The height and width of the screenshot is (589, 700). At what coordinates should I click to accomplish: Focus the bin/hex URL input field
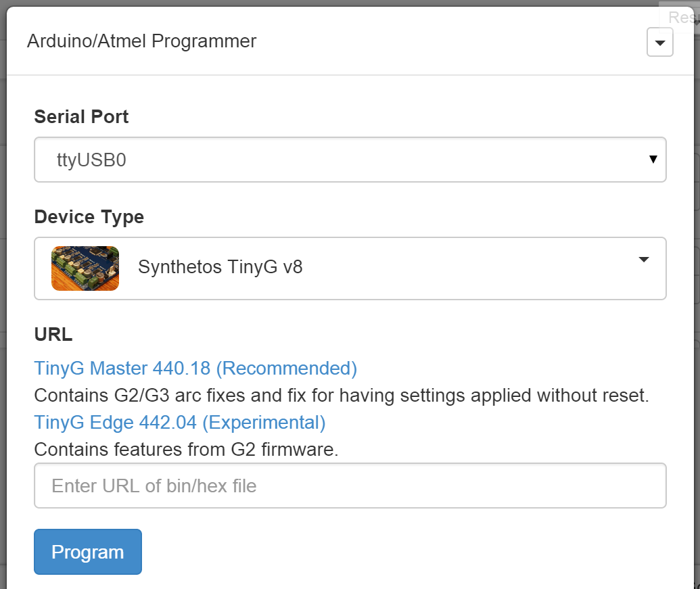[x=350, y=486]
